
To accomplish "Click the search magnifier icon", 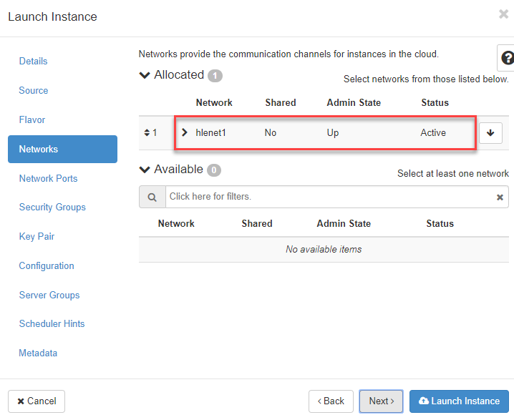I will pos(152,197).
